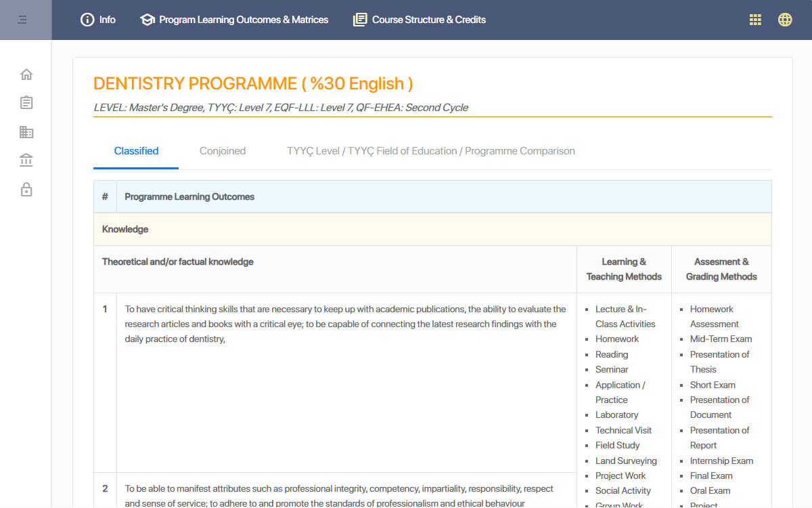Click the Project Work list item

[x=621, y=475]
